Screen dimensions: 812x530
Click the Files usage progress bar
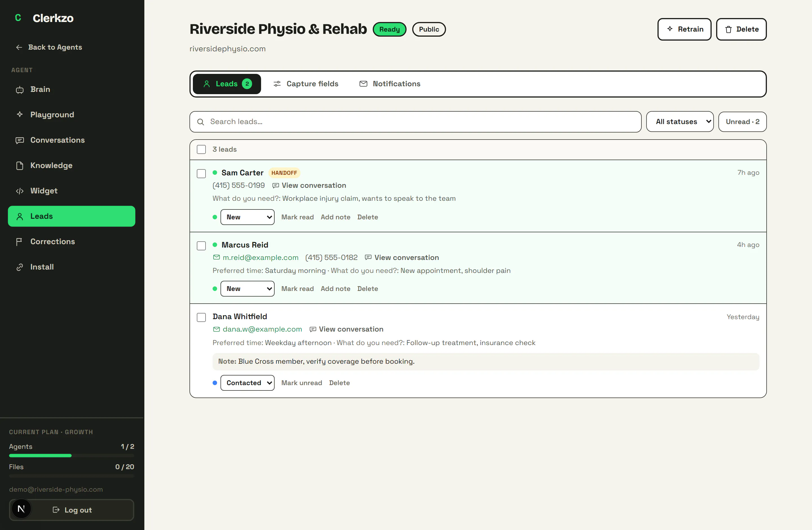click(x=72, y=476)
